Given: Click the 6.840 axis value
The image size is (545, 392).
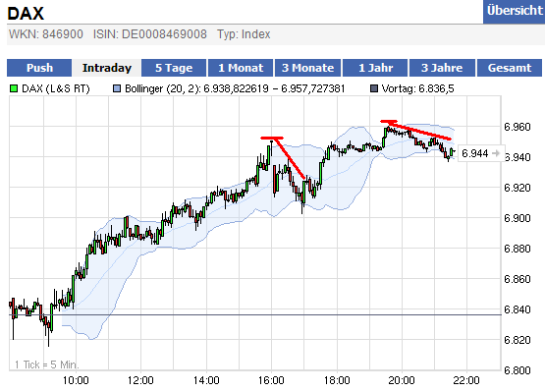Looking at the screenshot, I should [518, 309].
